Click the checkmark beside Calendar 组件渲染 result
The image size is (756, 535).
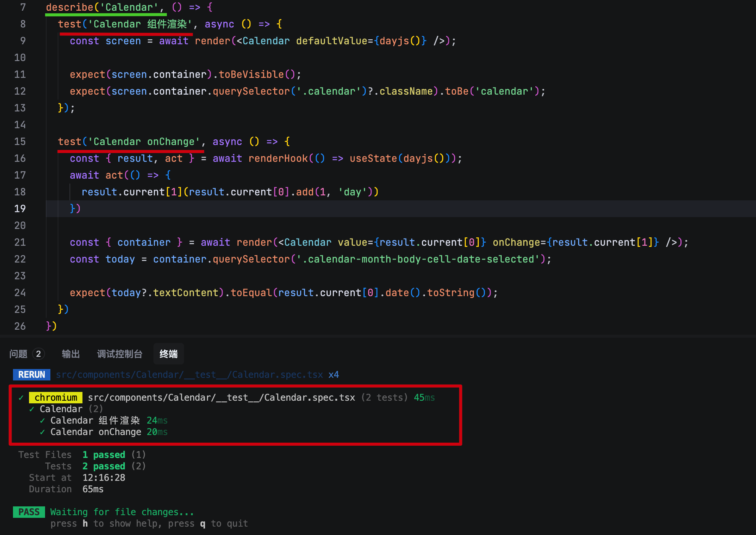point(42,421)
